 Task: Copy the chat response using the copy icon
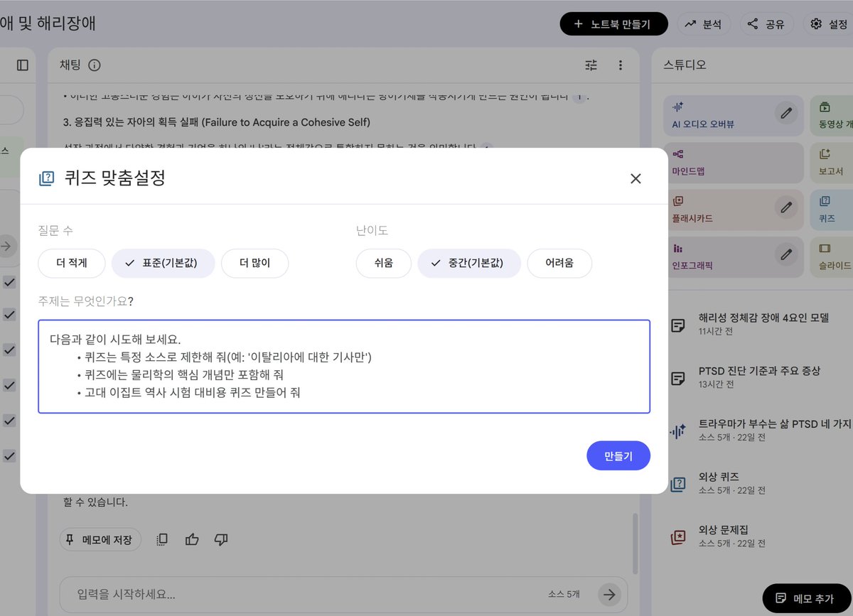click(x=161, y=540)
